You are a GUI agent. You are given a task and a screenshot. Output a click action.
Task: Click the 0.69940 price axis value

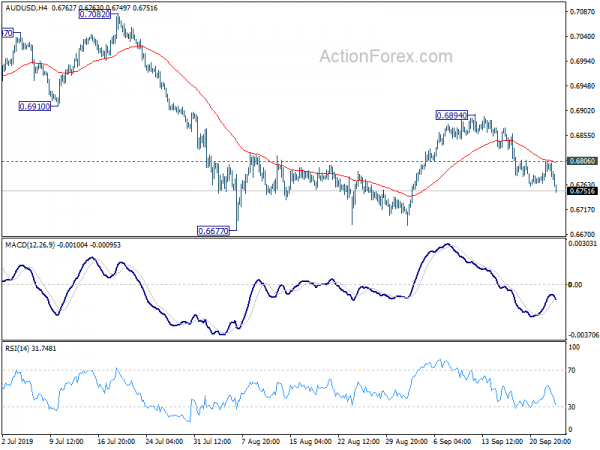(582, 61)
